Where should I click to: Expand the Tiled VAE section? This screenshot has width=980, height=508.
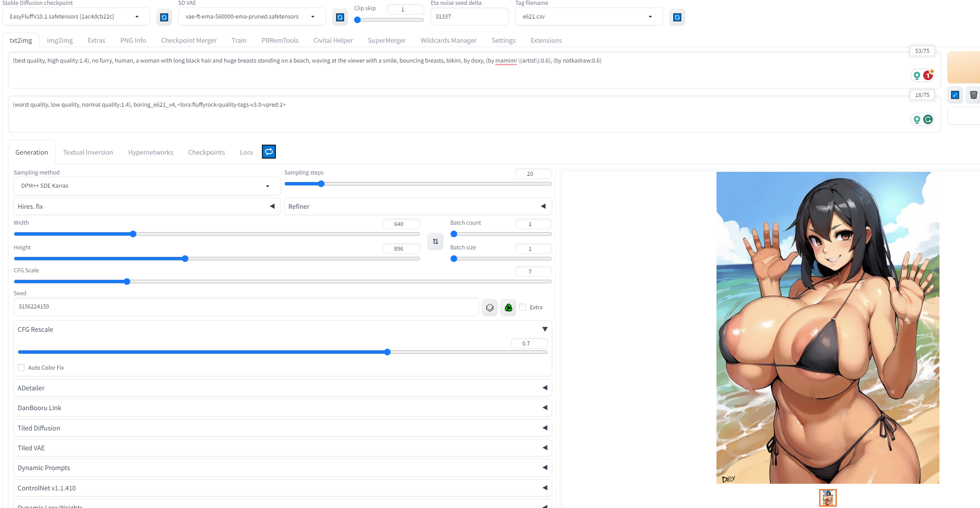283,448
